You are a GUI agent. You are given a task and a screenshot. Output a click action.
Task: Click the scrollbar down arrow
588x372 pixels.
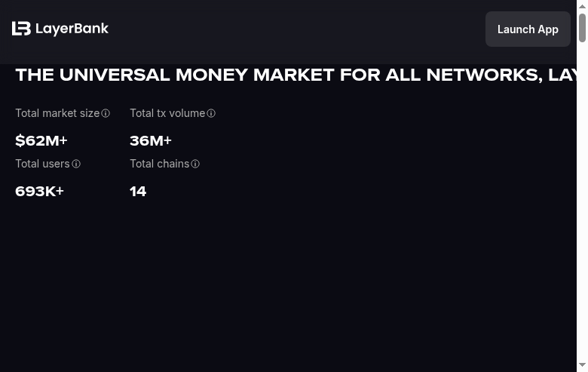point(582,365)
